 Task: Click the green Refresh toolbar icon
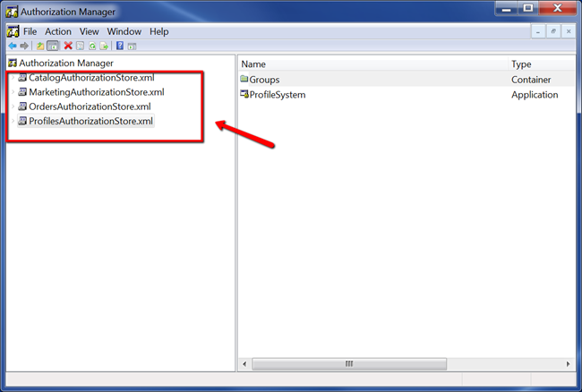(x=92, y=46)
